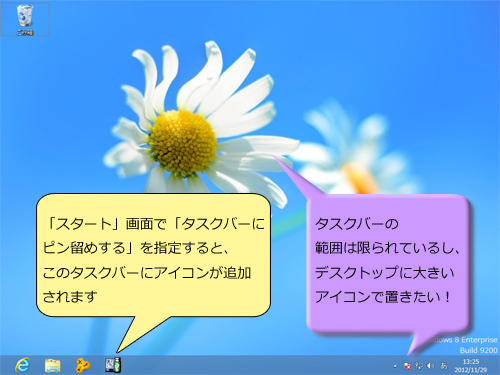This screenshot has width=500, height=375.
Task: Select the yellow speech bubble annotation
Action: point(153,255)
